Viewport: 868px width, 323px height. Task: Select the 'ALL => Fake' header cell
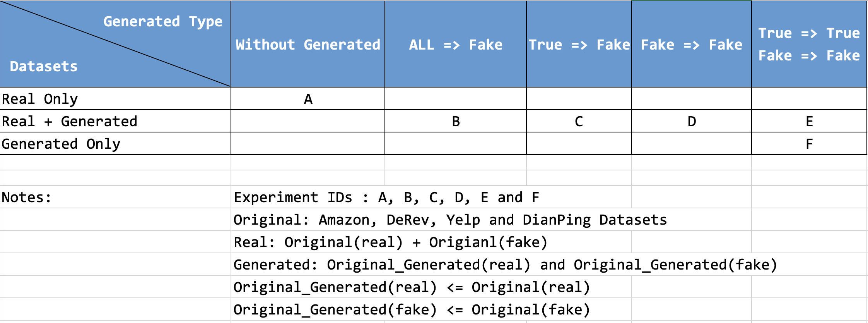pos(455,45)
